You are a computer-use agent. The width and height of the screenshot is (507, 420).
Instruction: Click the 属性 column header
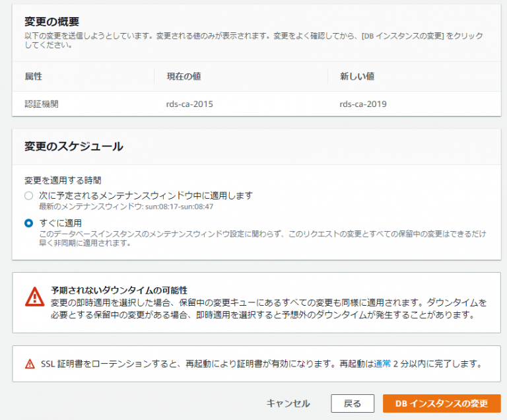click(x=34, y=77)
